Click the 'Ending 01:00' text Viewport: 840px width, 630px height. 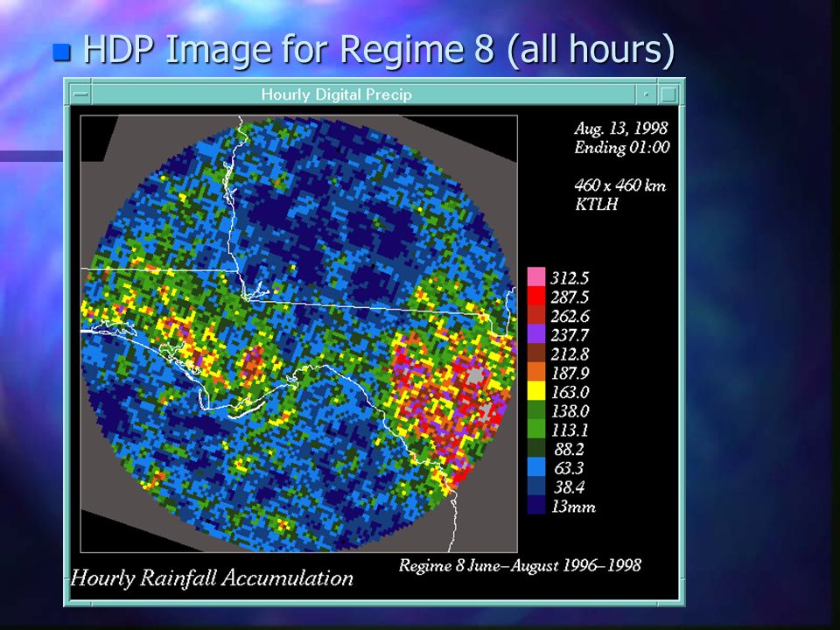pyautogui.click(x=622, y=147)
